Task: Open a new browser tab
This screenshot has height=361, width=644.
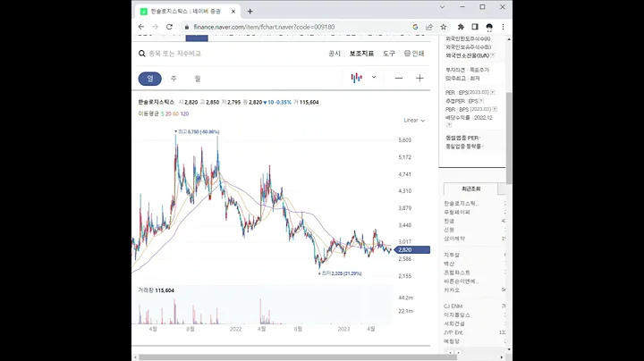Action: pyautogui.click(x=250, y=12)
